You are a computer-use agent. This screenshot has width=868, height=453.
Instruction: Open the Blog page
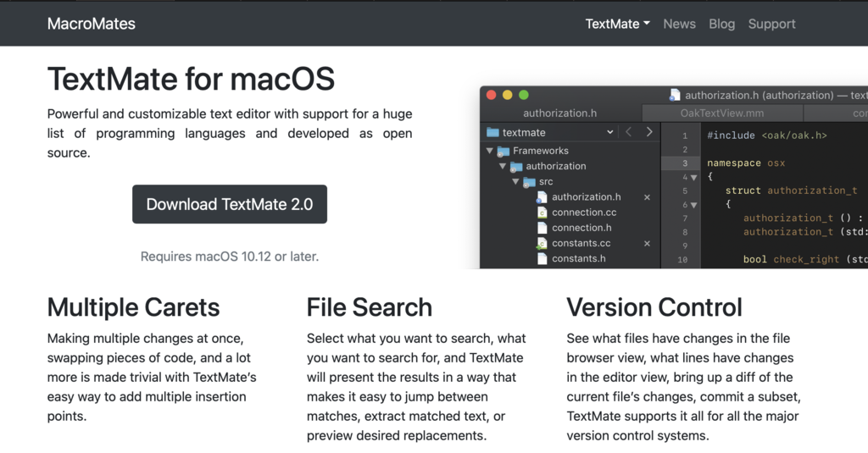pos(722,24)
